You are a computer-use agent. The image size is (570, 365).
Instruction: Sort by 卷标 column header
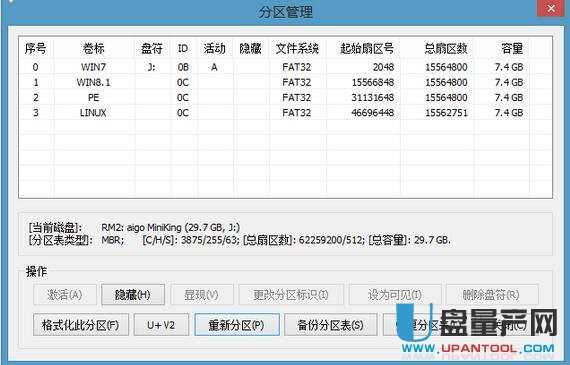click(94, 48)
